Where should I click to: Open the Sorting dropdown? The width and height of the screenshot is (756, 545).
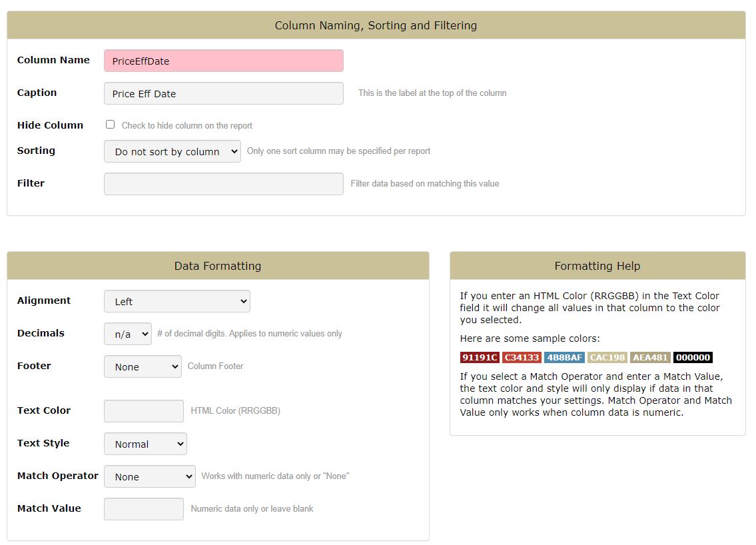tap(173, 151)
